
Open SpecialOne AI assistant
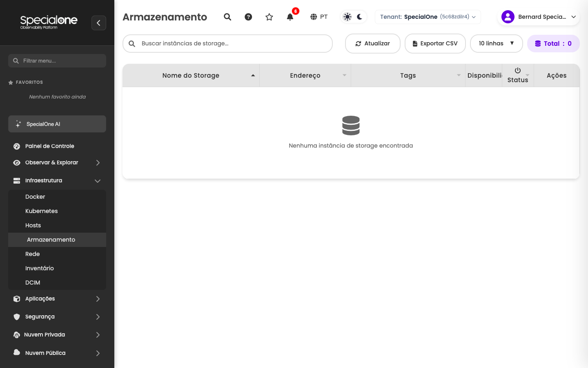click(x=57, y=124)
